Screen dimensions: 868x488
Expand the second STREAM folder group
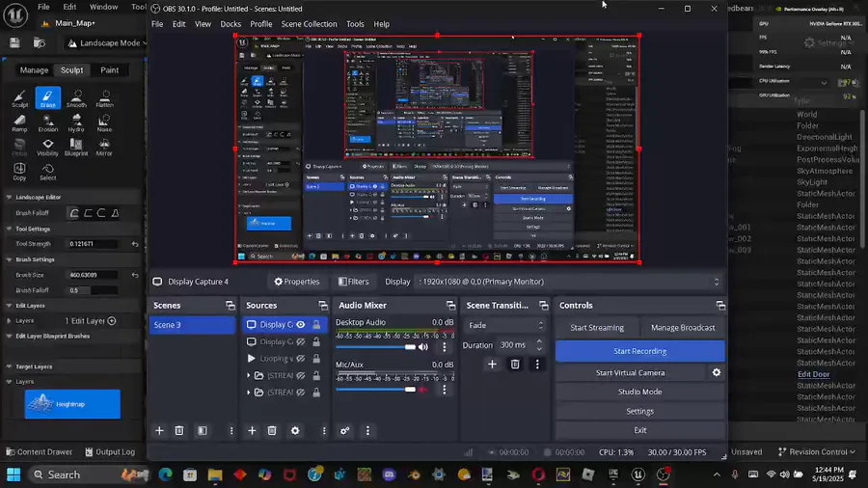(x=249, y=393)
